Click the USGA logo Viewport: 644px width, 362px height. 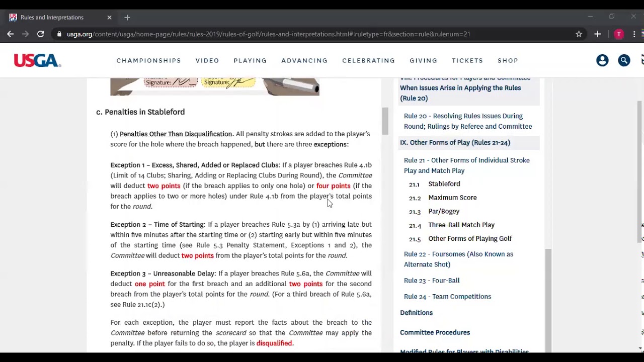(37, 61)
